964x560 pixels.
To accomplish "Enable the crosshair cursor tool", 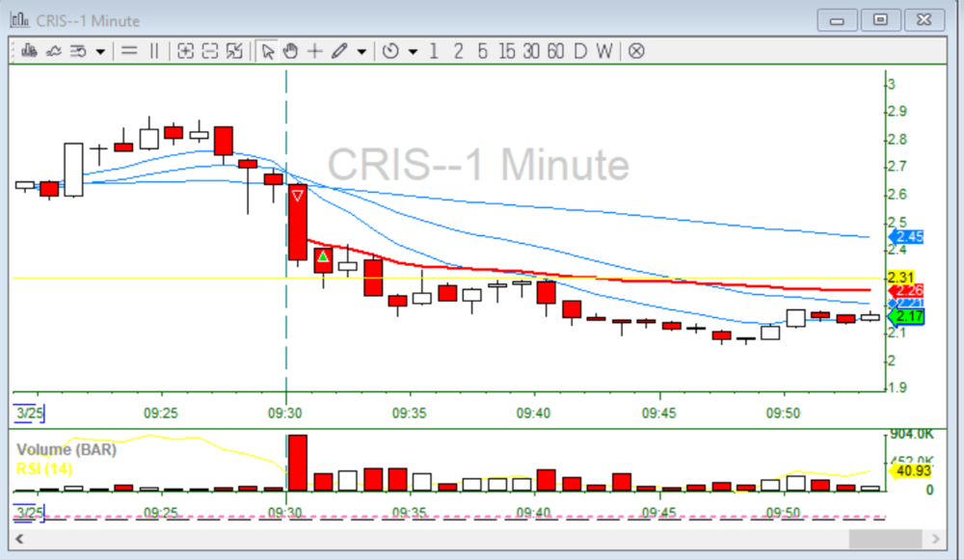I will coord(314,51).
